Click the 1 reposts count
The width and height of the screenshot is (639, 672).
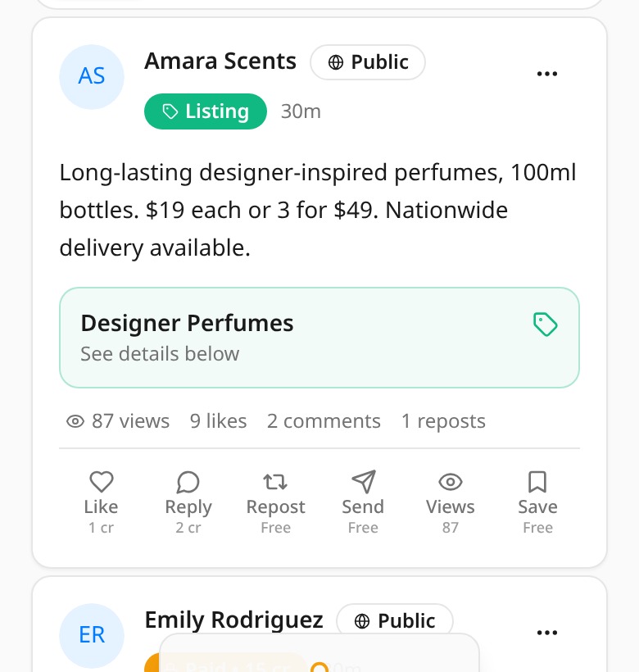pos(443,421)
